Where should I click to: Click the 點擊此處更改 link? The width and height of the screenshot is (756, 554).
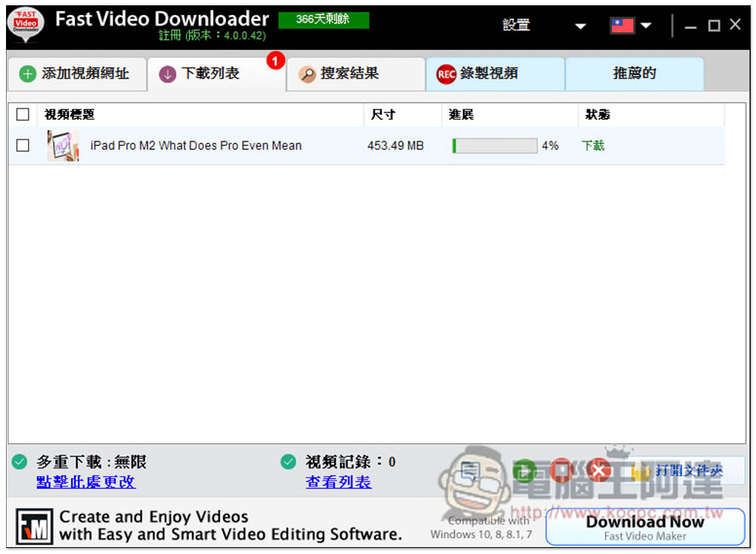[86, 481]
